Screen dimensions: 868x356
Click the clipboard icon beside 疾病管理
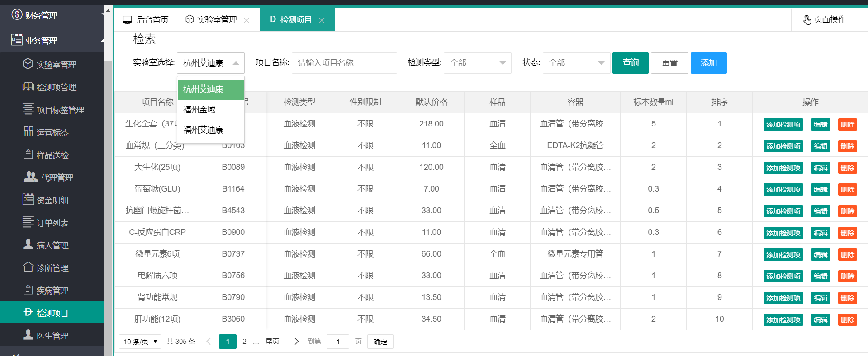[x=28, y=290]
